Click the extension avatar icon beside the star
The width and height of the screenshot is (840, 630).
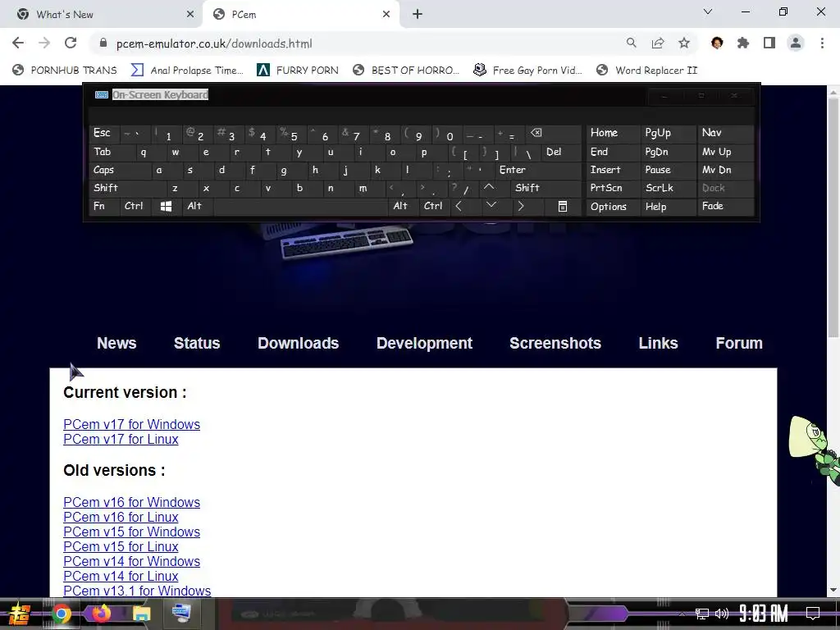click(717, 43)
